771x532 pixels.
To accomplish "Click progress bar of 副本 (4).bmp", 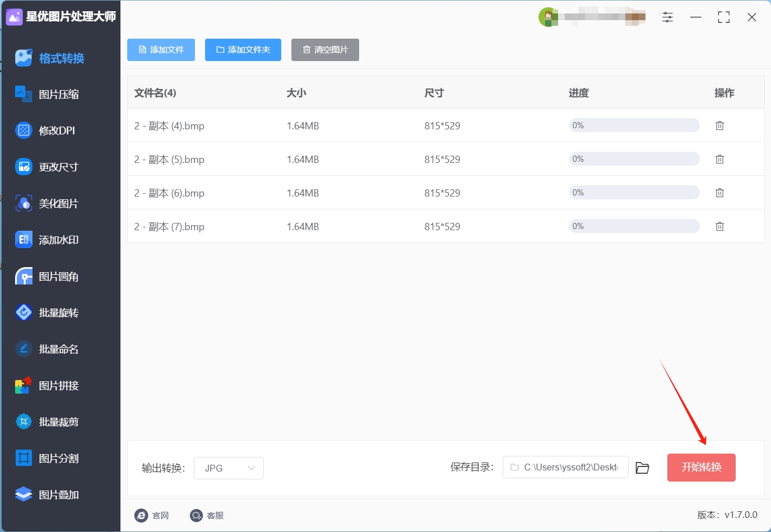I will coord(634,125).
